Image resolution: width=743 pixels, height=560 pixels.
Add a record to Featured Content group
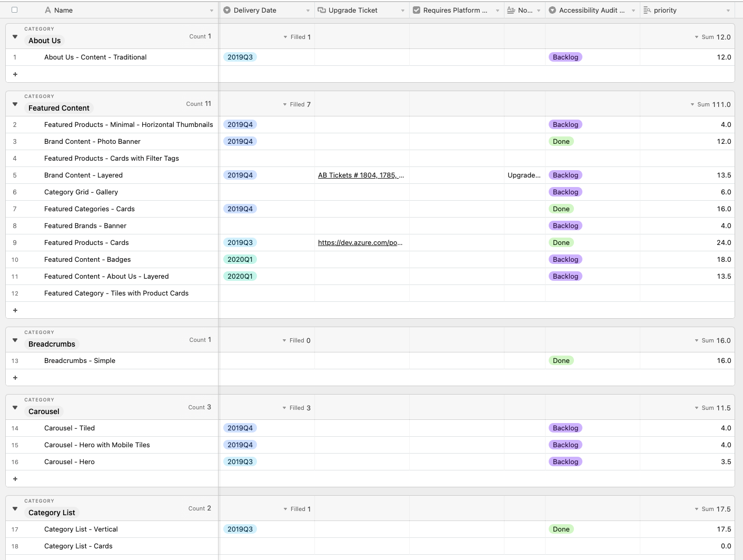(x=15, y=310)
